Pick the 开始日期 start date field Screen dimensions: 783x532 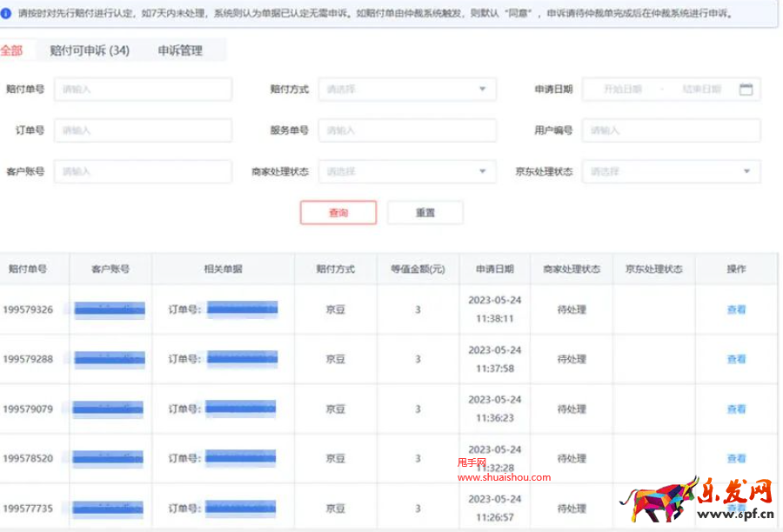click(622, 90)
